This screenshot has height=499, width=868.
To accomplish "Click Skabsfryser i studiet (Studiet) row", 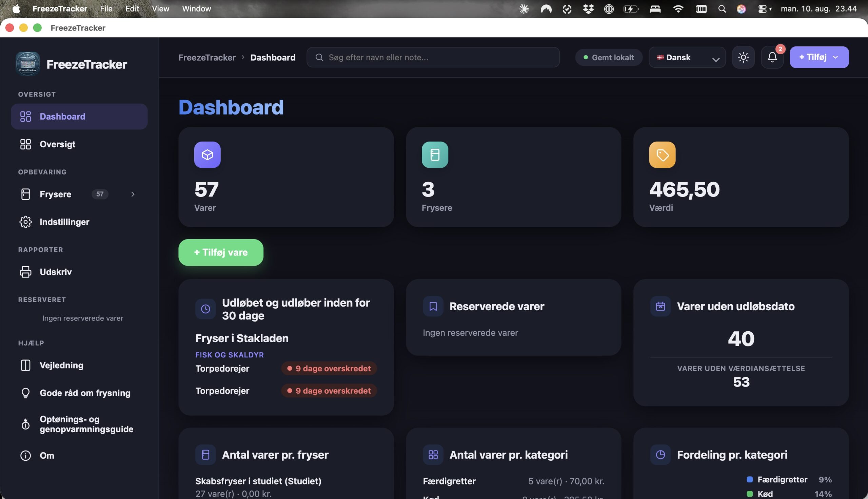I will click(x=286, y=487).
